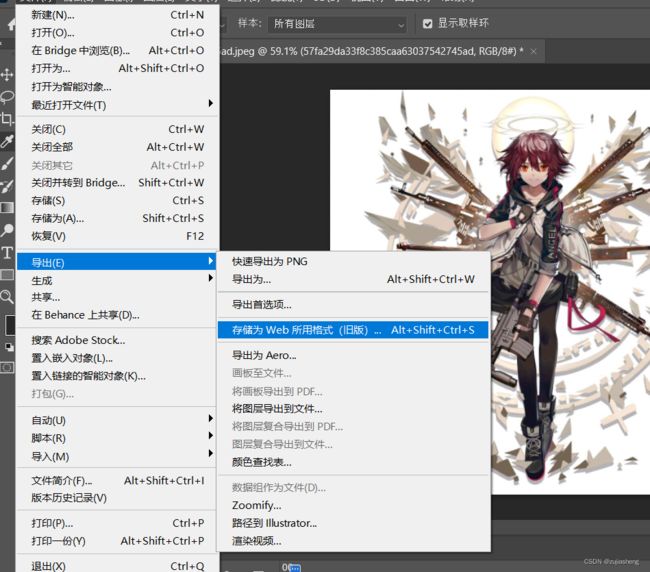Choose 打印(P)... menu entry
This screenshot has height=572, width=650.
[117, 524]
